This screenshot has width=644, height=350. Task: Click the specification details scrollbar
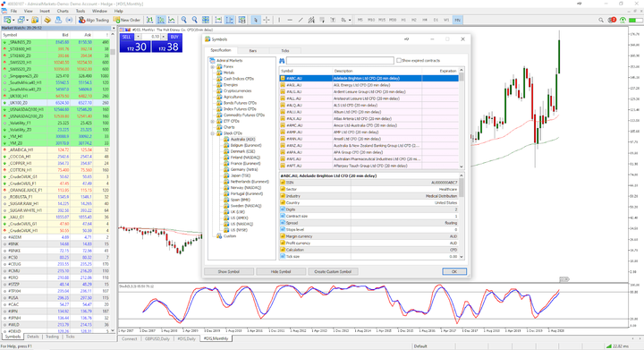coord(462,216)
